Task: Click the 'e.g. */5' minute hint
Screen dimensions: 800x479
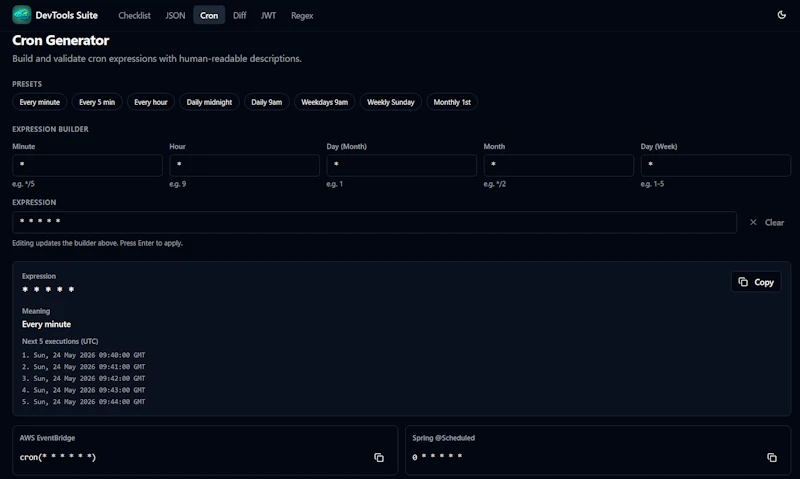Action: coord(23,184)
